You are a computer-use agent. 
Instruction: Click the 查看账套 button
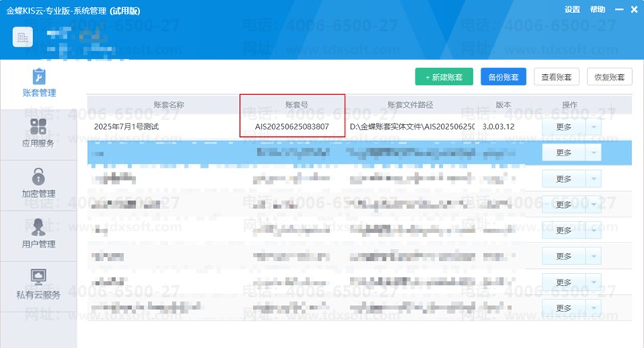[556, 77]
